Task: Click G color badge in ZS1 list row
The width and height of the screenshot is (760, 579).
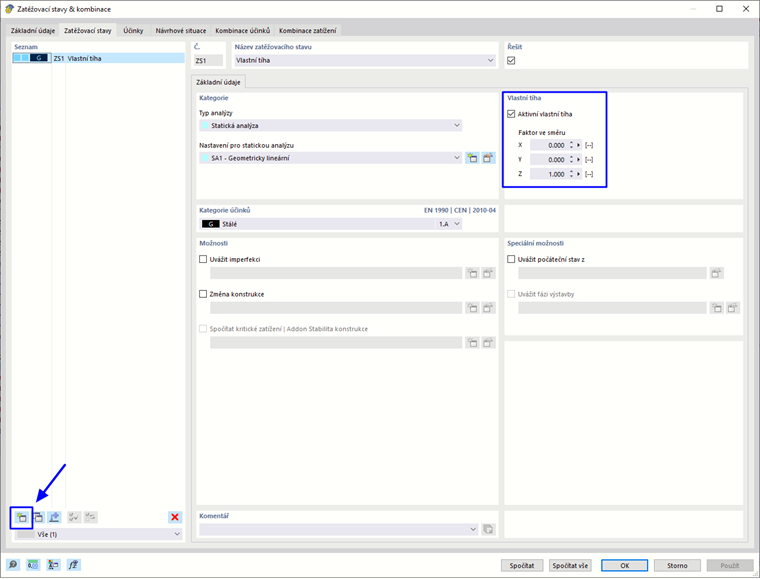Action: pos(39,58)
